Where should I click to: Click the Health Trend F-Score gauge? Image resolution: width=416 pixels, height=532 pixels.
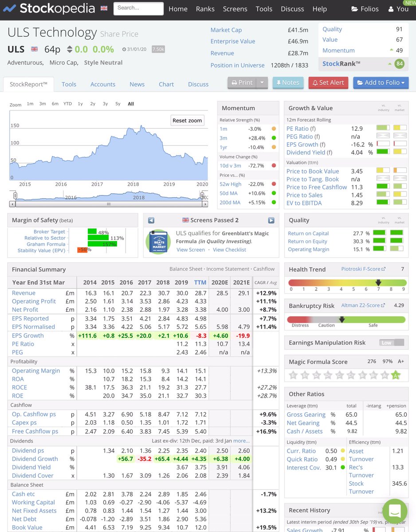(x=347, y=282)
